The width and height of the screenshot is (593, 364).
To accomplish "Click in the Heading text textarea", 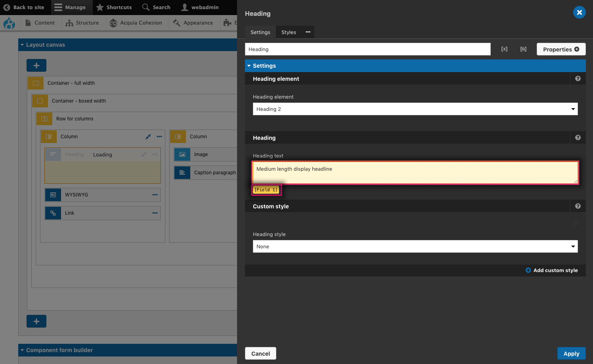I will 415,172.
